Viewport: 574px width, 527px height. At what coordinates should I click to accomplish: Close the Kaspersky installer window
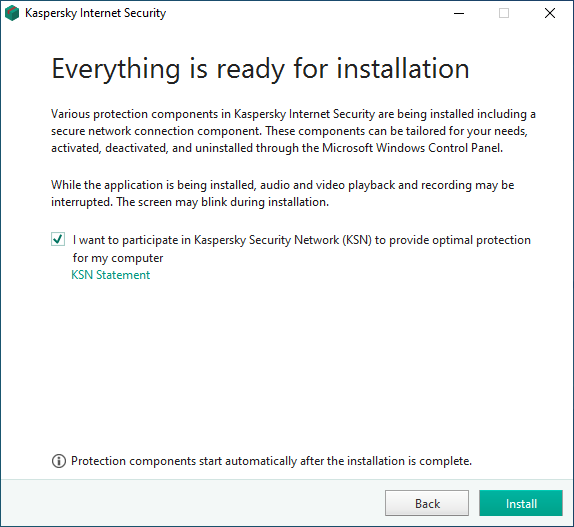tap(550, 14)
